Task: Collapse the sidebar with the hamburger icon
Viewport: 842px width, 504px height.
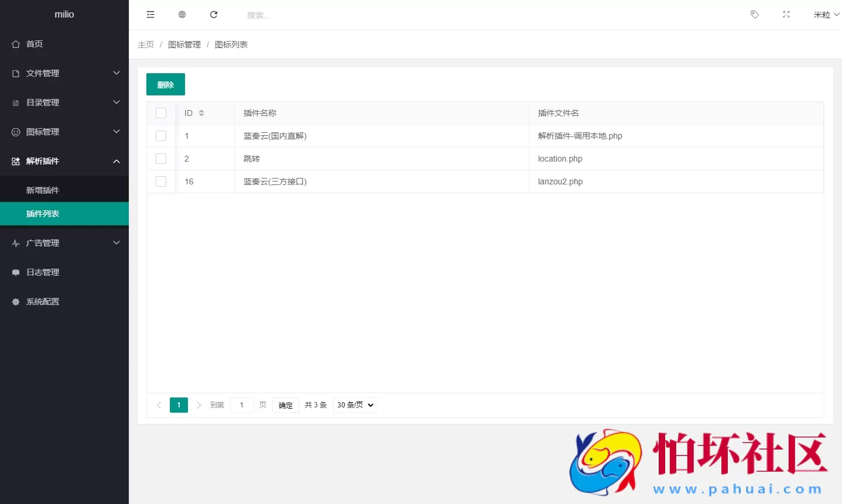Action: 150,14
